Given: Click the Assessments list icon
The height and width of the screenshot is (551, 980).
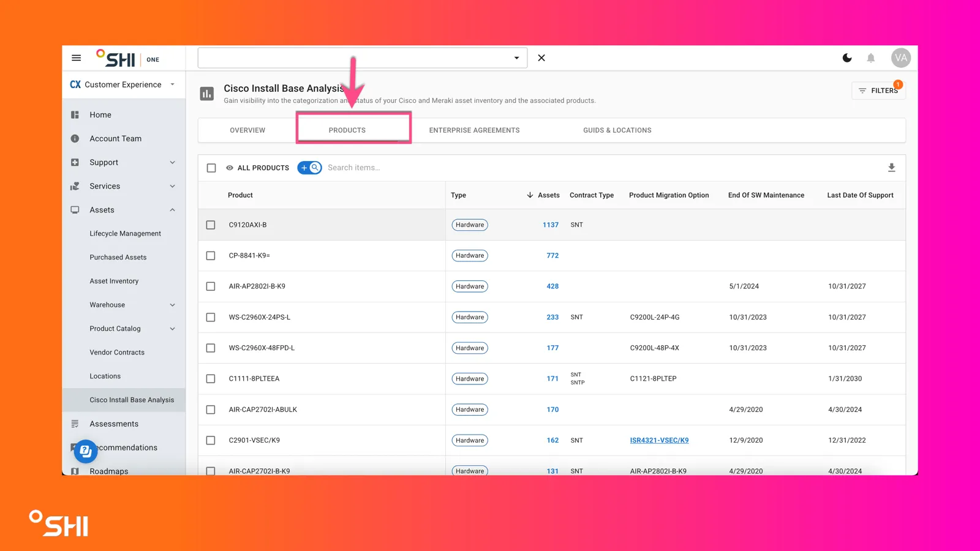Looking at the screenshot, I should click(x=75, y=424).
